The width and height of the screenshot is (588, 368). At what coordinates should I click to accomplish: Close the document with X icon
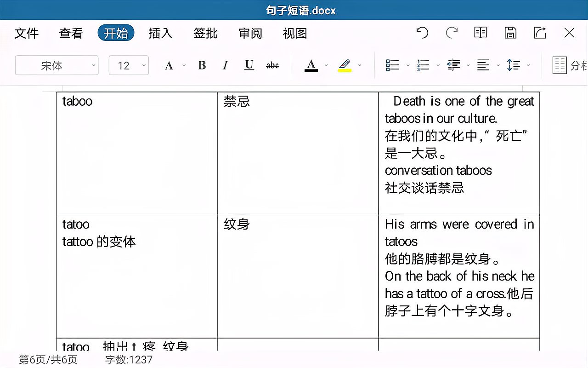pos(569,33)
